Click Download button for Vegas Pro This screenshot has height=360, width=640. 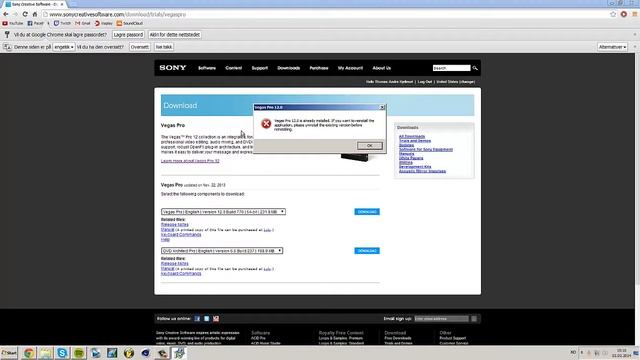click(367, 212)
